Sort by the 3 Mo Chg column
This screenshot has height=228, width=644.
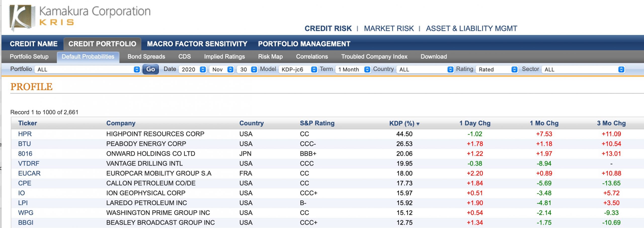coord(611,123)
